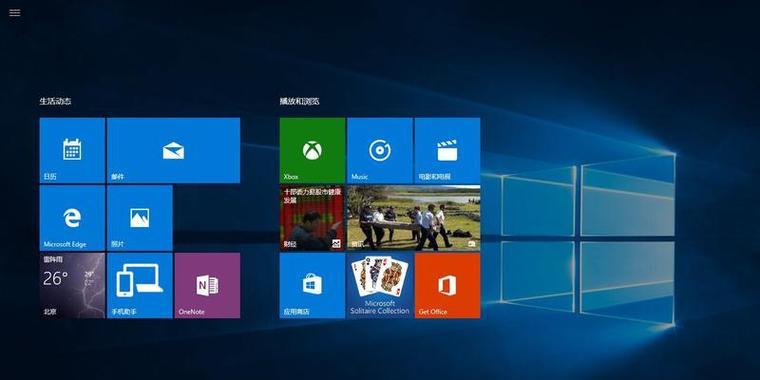Image resolution: width=760 pixels, height=380 pixels.
Task: Open the Store tile
Action: click(x=312, y=285)
